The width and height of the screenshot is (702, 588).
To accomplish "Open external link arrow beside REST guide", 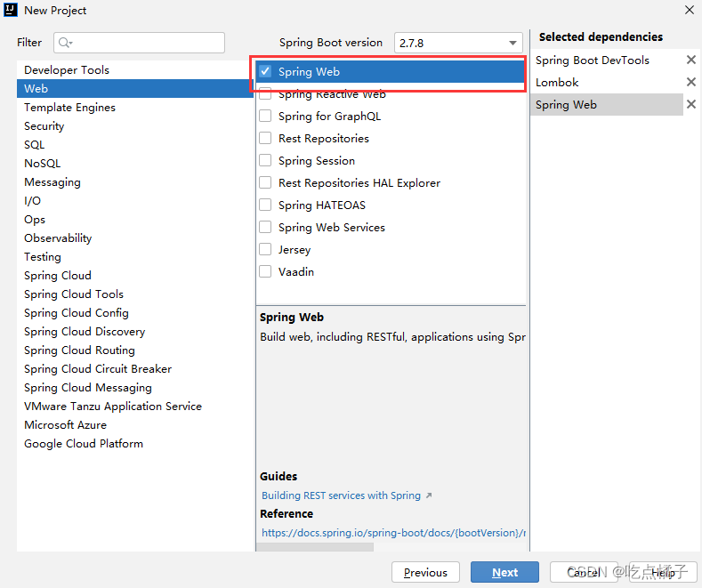I will coord(429,495).
